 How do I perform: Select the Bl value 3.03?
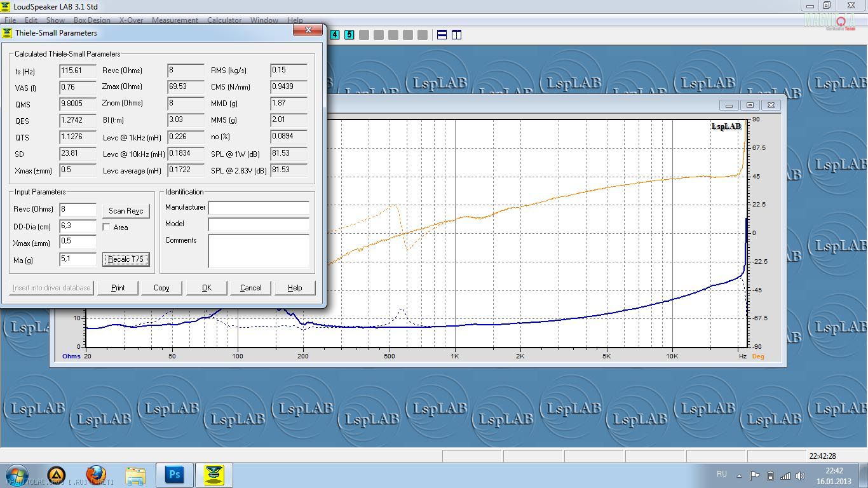[x=186, y=119]
